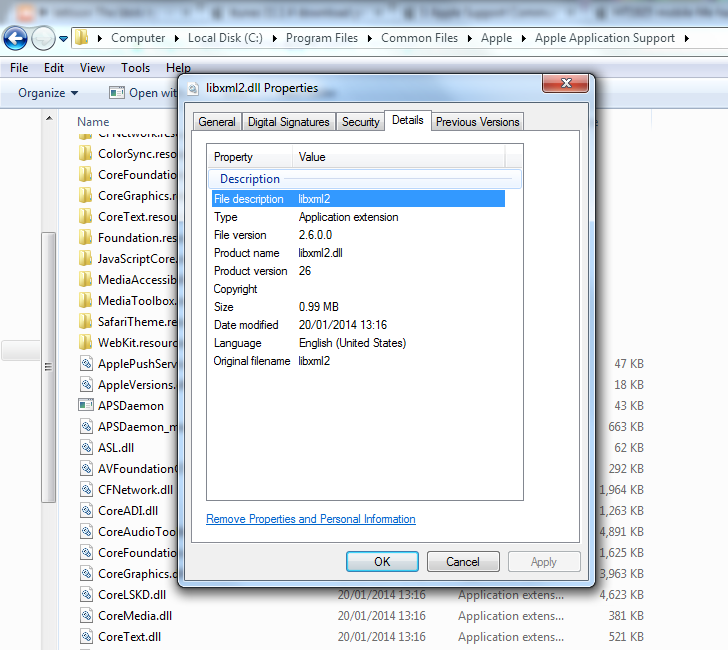Viewport: 728px width, 650px height.
Task: Collapse the Description group header
Action: (x=365, y=179)
